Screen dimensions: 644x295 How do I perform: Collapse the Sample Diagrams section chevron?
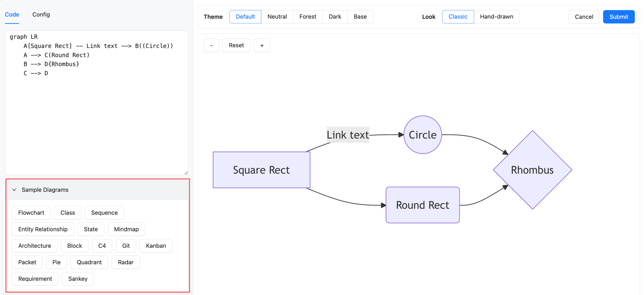(14, 190)
